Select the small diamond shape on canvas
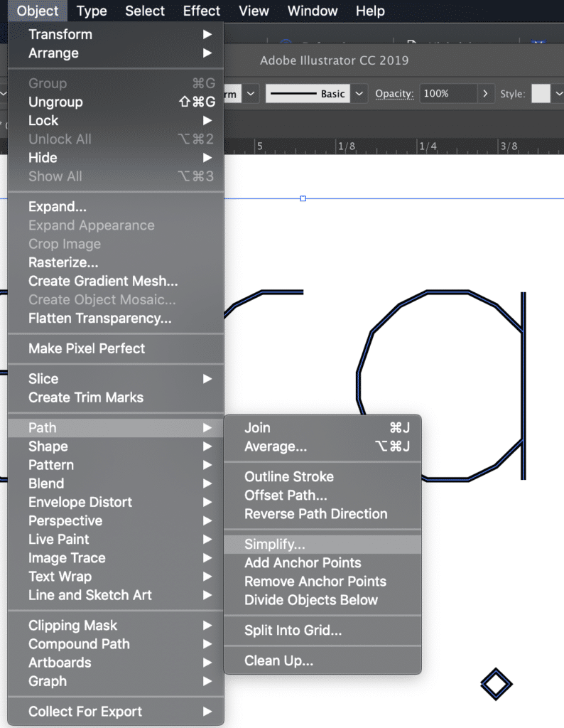 497,684
